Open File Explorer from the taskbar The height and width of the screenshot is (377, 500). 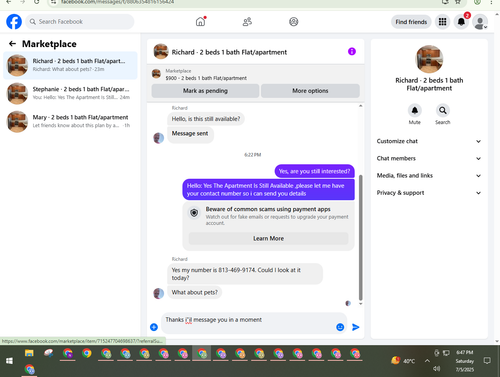tap(29, 353)
